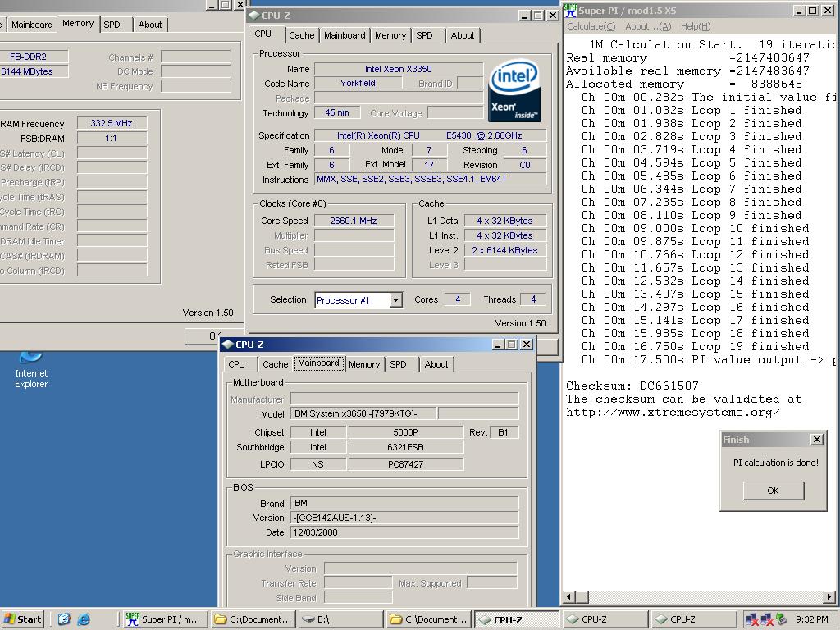Image resolution: width=840 pixels, height=630 pixels.
Task: Open About tab in Mainboard window
Action: 436,364
